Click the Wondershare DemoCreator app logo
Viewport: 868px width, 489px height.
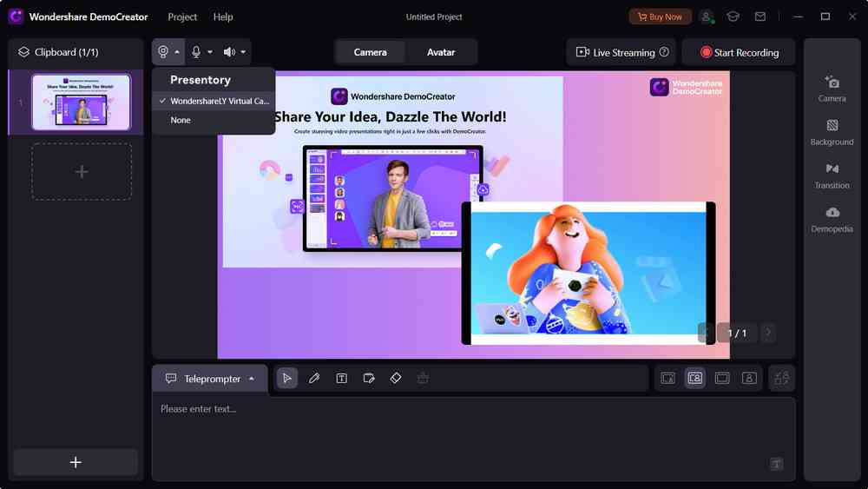click(x=16, y=17)
